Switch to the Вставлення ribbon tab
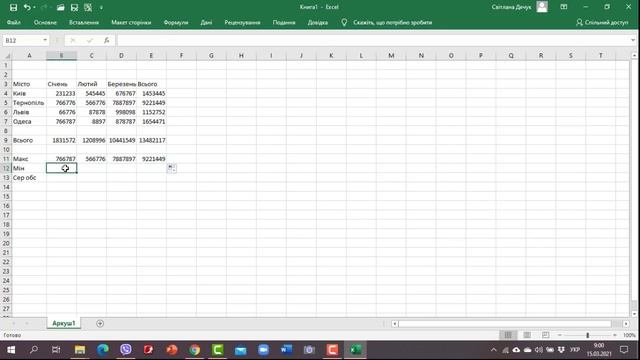640x360 pixels. [x=84, y=22]
